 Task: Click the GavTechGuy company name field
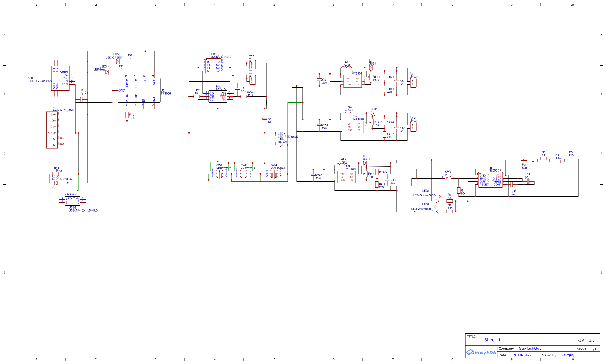coord(530,349)
